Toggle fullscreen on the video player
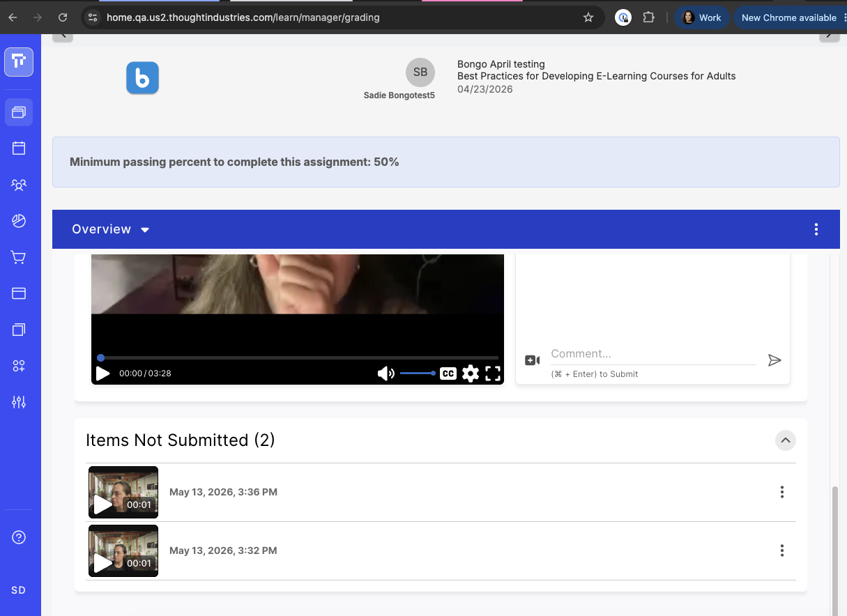Viewport: 847px width, 616px height. (493, 374)
